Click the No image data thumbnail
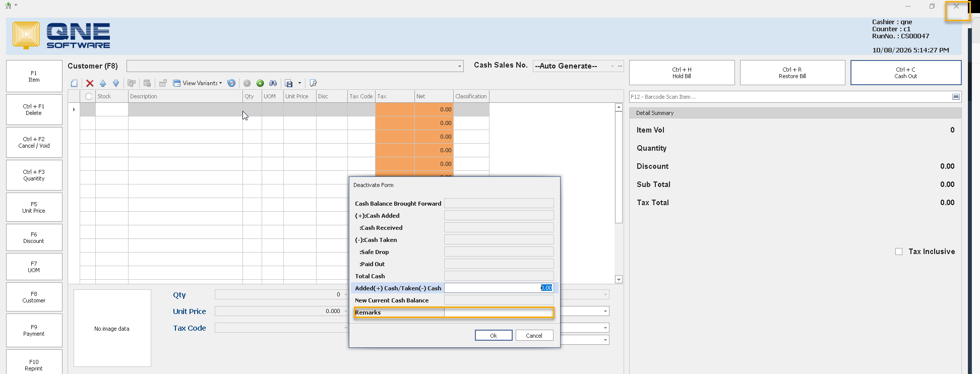Viewport: 980px width, 374px height. (112, 328)
